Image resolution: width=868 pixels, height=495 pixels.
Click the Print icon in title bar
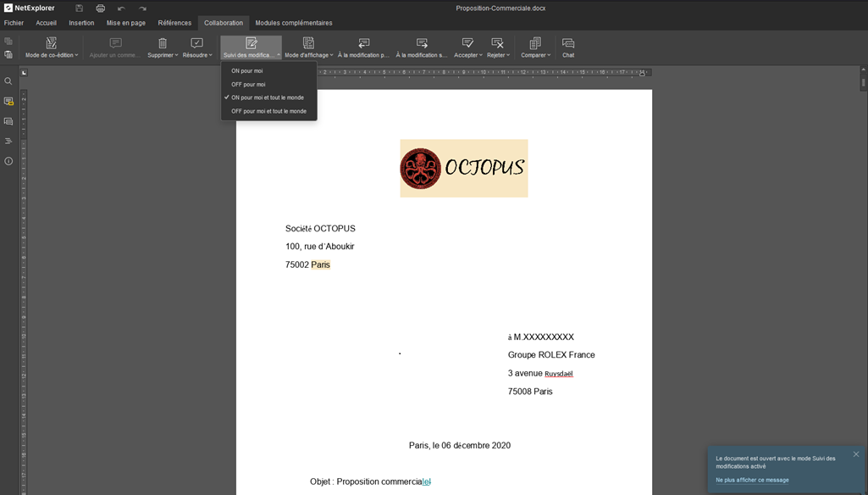(x=100, y=8)
